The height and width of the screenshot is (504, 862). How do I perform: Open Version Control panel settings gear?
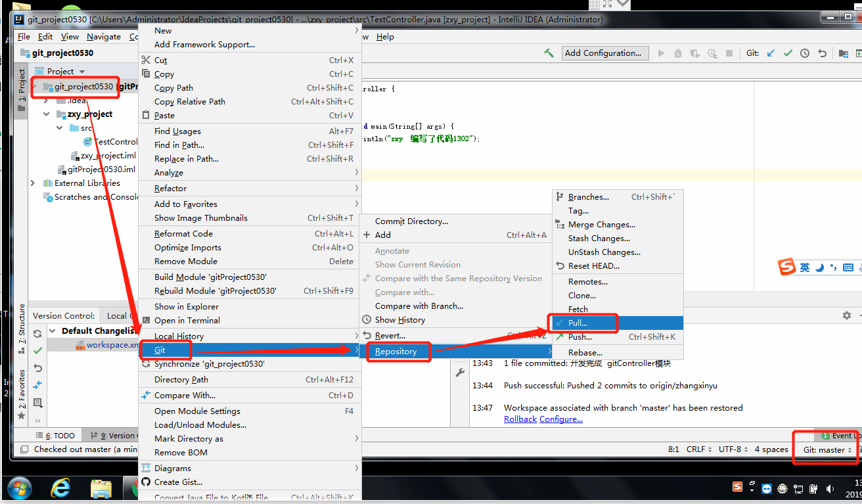click(x=846, y=315)
